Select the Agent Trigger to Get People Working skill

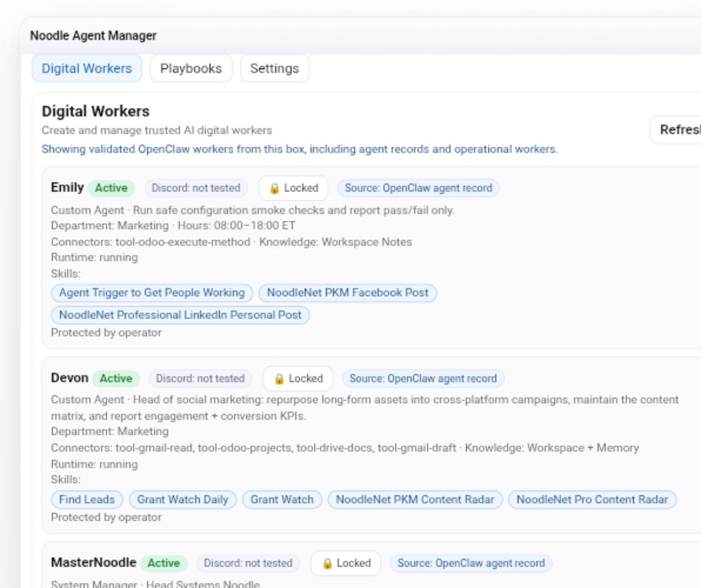152,293
